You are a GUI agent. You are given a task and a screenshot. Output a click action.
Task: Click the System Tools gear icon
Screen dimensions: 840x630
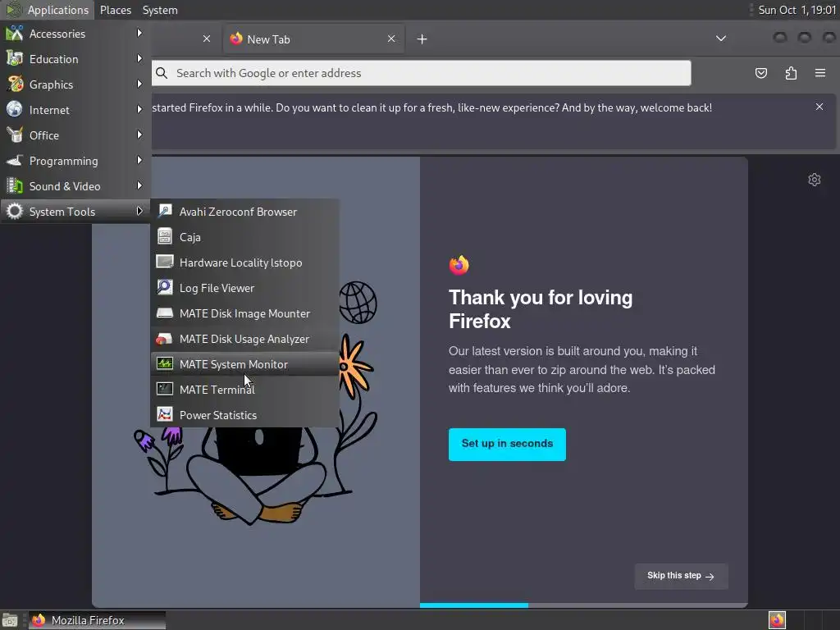[x=15, y=211]
